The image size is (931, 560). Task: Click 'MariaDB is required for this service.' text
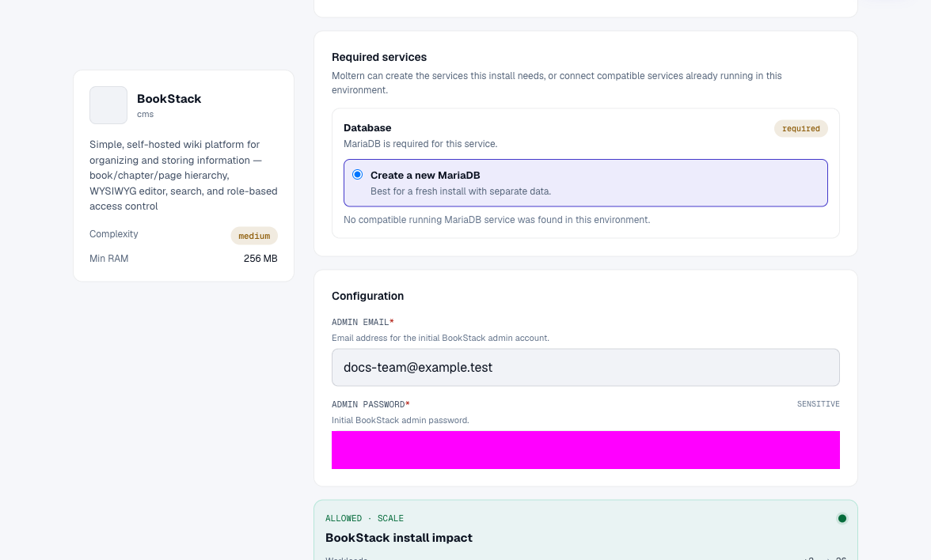click(420, 144)
